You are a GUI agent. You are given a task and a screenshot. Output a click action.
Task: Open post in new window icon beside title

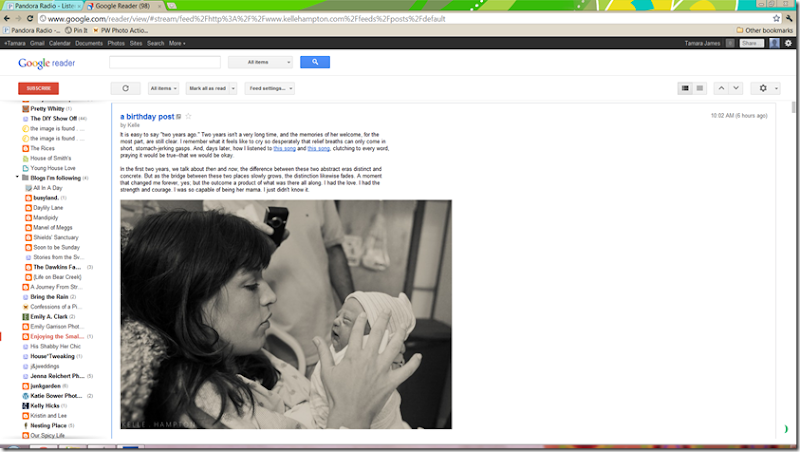click(179, 117)
